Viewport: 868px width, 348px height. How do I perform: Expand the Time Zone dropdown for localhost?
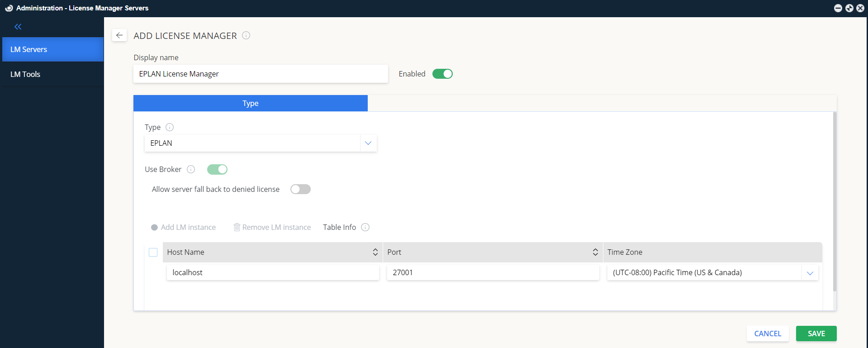pyautogui.click(x=810, y=273)
